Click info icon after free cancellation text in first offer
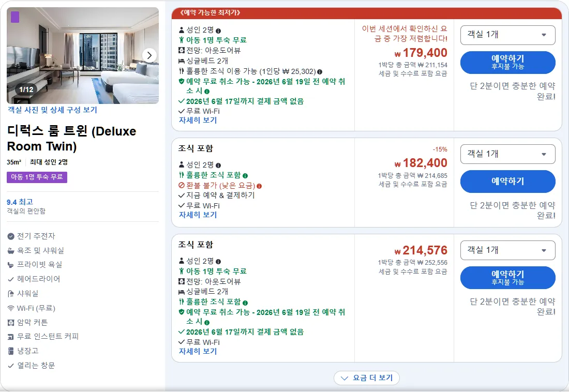 pyautogui.click(x=207, y=92)
